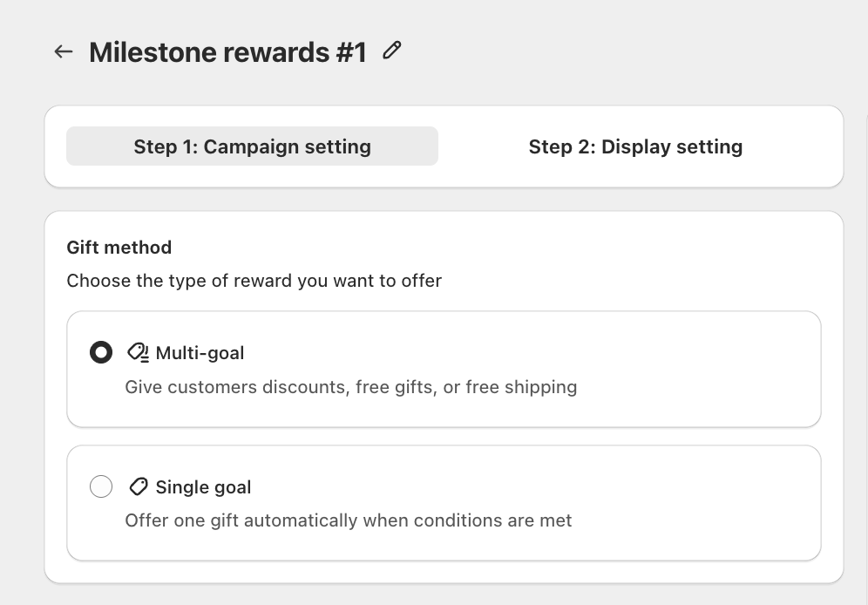The height and width of the screenshot is (605, 868).
Task: Click the Multi-goal tags icon
Action: 138,352
